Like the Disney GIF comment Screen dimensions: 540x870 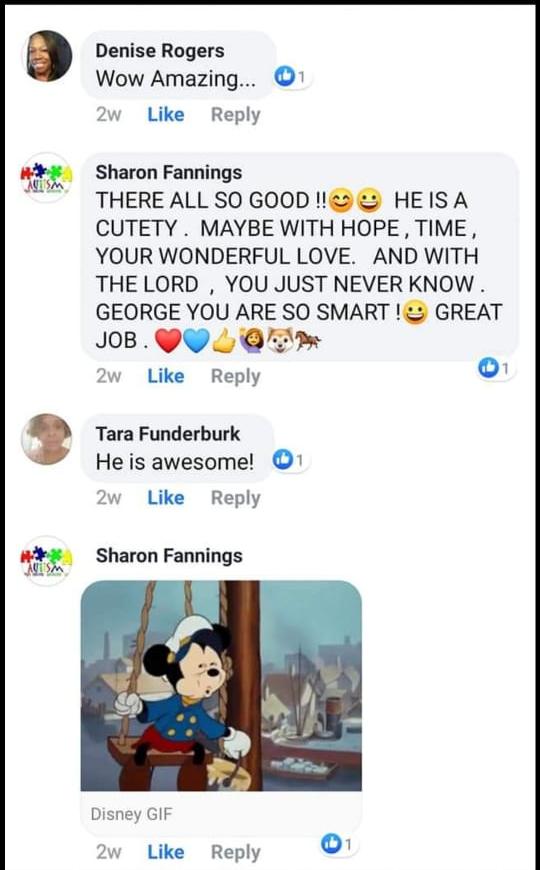pyautogui.click(x=165, y=852)
